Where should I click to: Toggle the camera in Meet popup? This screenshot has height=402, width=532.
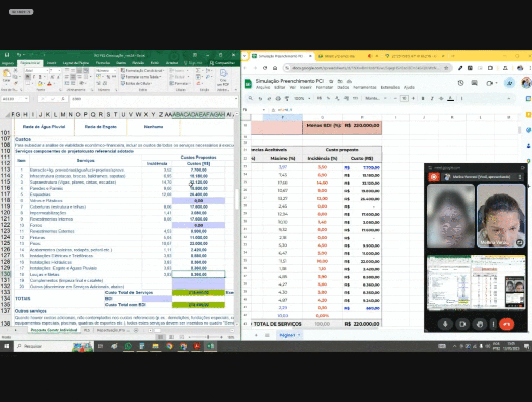462,324
